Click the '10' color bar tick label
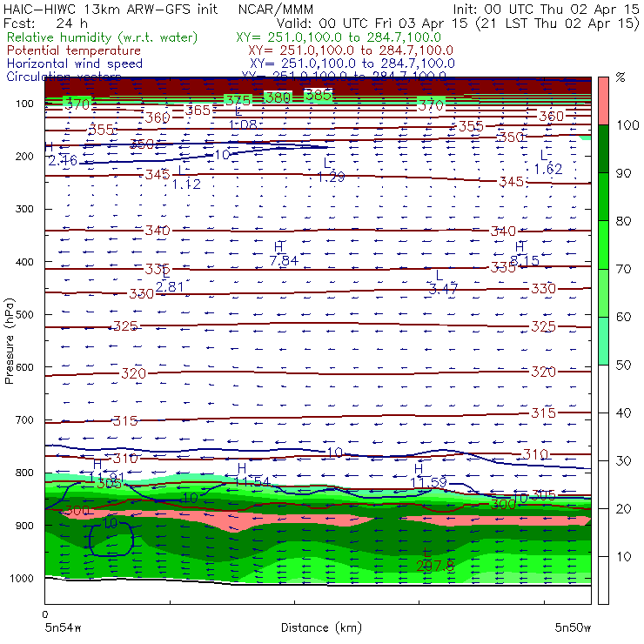 623,556
